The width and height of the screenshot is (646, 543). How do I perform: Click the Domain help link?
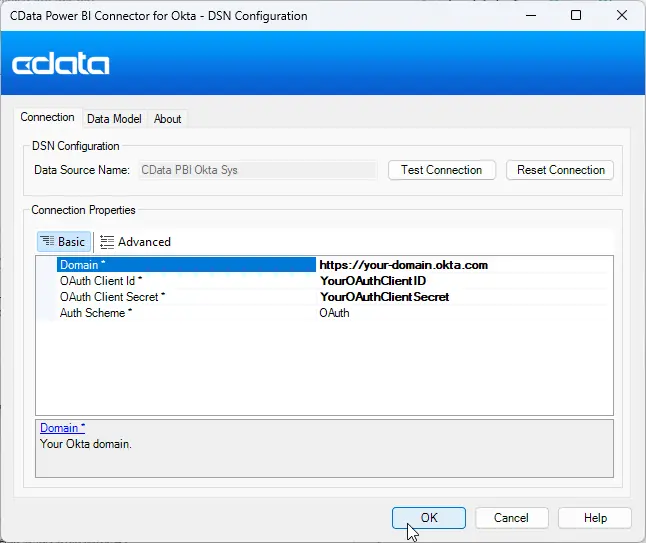point(62,428)
